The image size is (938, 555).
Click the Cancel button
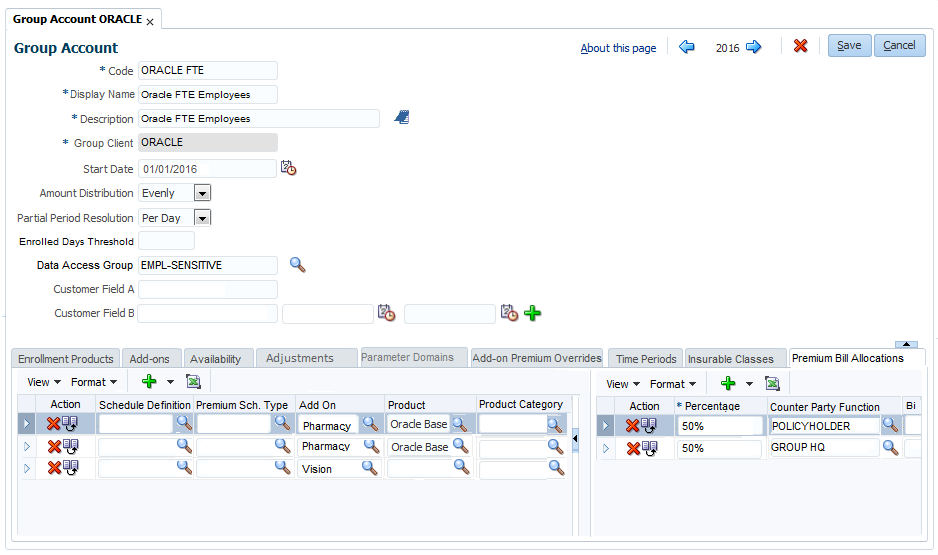pyautogui.click(x=899, y=45)
